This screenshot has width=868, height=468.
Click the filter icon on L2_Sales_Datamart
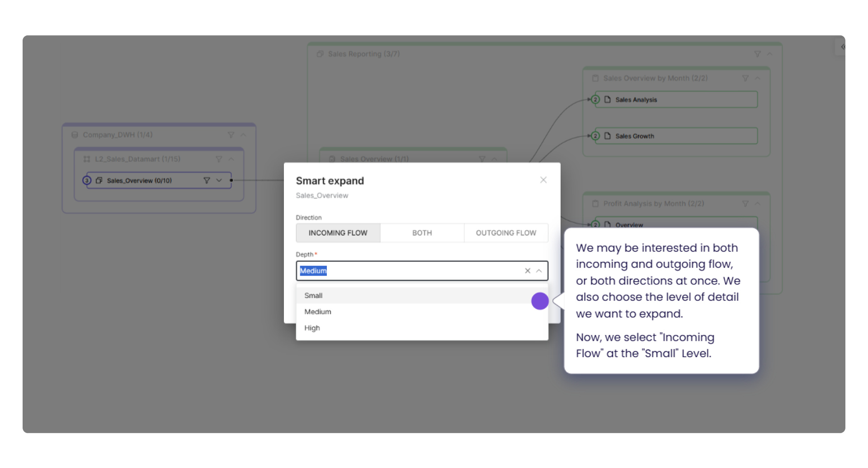[219, 159]
